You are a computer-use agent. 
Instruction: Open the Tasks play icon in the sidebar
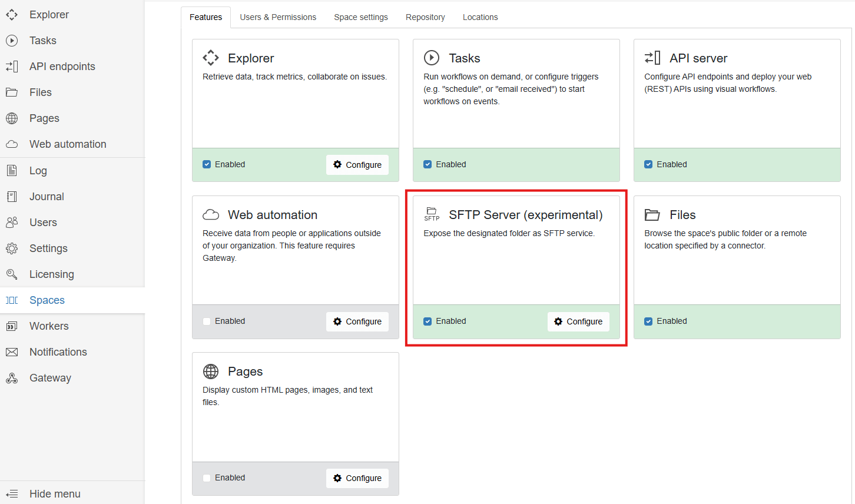click(12, 41)
